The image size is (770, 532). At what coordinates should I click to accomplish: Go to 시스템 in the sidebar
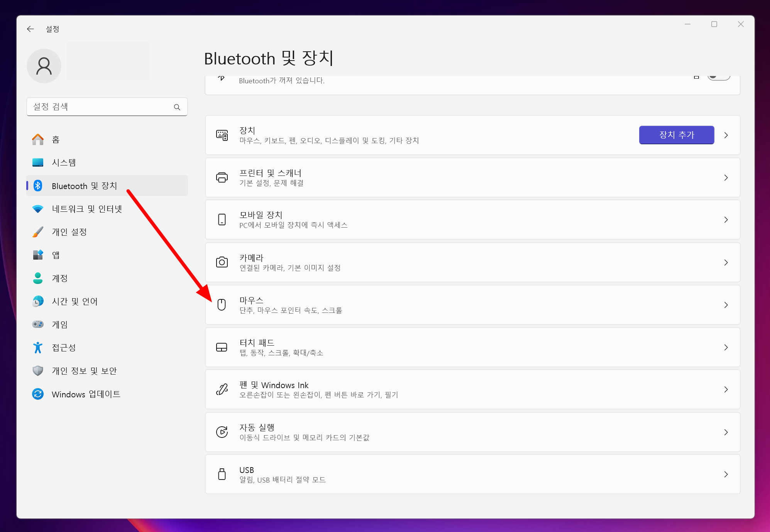pyautogui.click(x=64, y=162)
